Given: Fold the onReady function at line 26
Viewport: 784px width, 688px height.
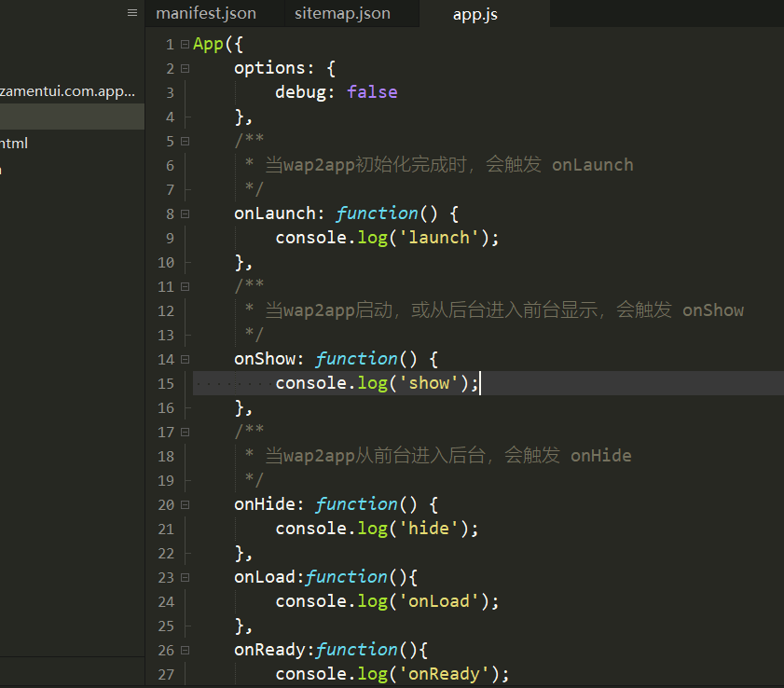Looking at the screenshot, I should (185, 651).
